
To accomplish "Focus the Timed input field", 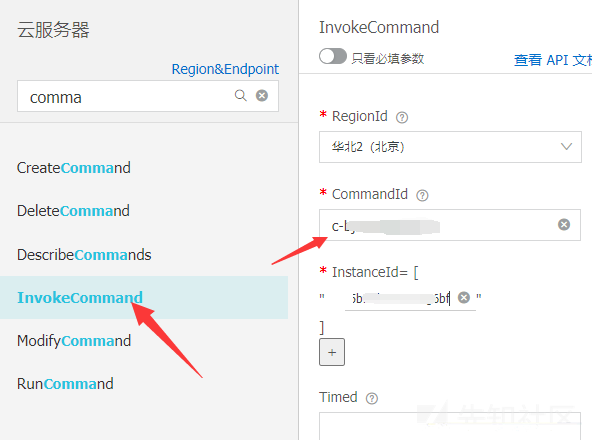I will tap(450, 426).
